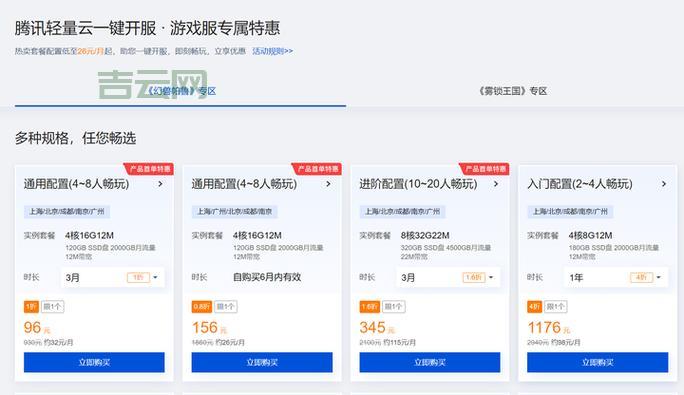
Task: Click the 约115元/月 monthly price text
Action: point(400,343)
